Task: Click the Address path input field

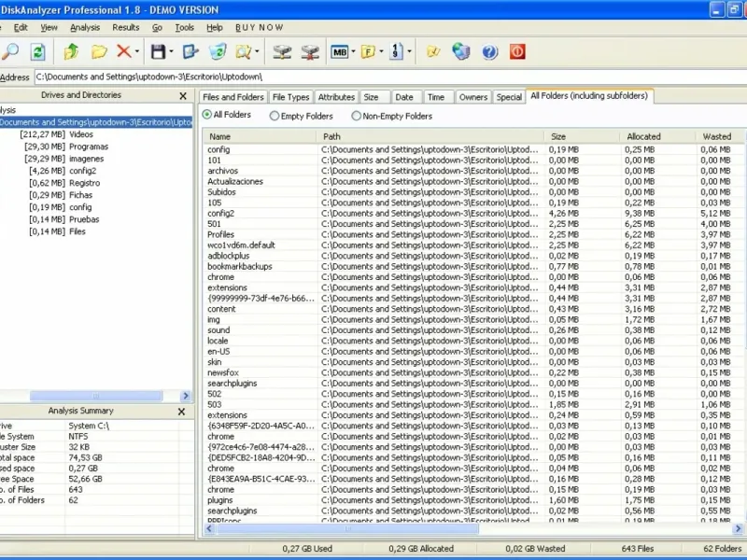Action: (x=373, y=77)
